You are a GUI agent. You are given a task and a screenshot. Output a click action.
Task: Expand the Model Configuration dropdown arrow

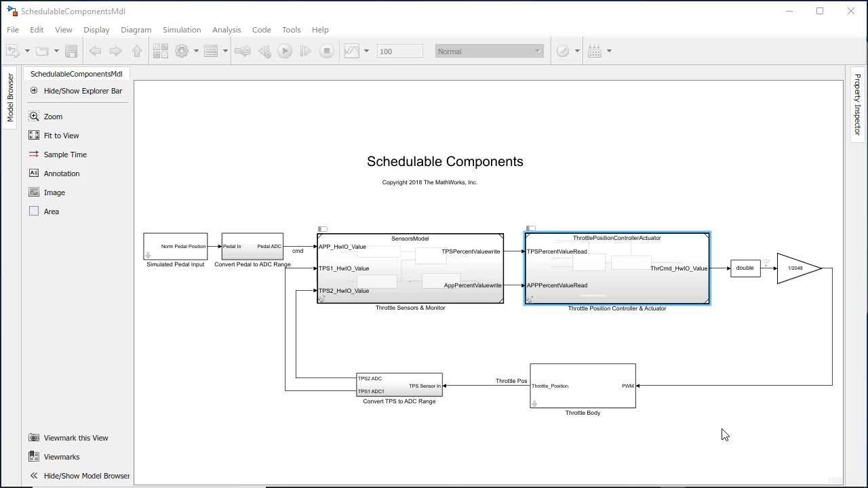click(x=196, y=51)
